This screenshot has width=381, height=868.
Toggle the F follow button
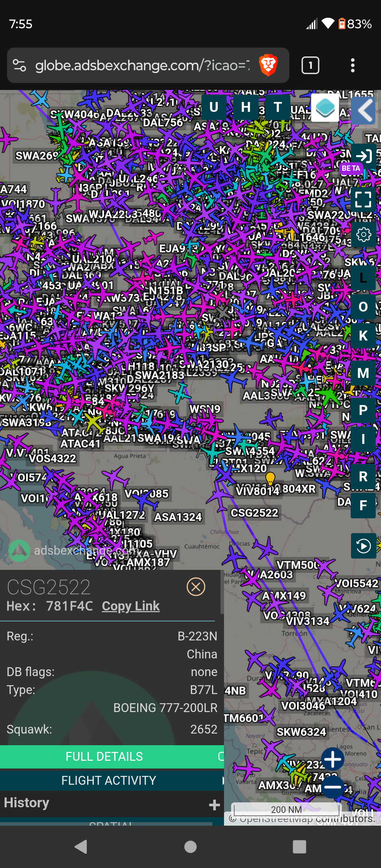point(363,506)
